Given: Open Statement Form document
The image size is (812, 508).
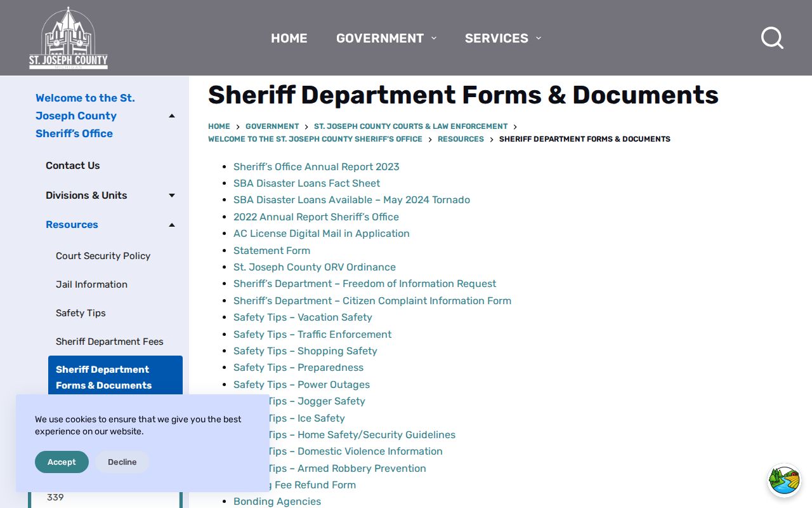Looking at the screenshot, I should tap(272, 250).
